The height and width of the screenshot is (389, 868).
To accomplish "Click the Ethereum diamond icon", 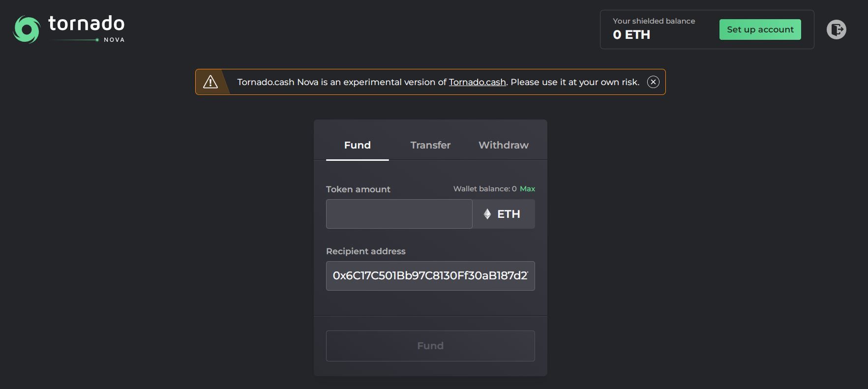I will pyautogui.click(x=487, y=214).
